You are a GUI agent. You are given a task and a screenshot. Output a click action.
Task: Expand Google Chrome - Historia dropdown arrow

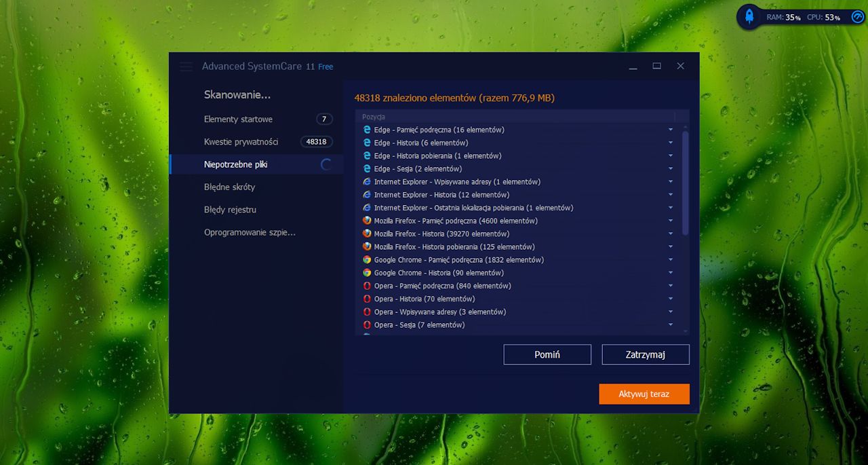pyautogui.click(x=671, y=273)
